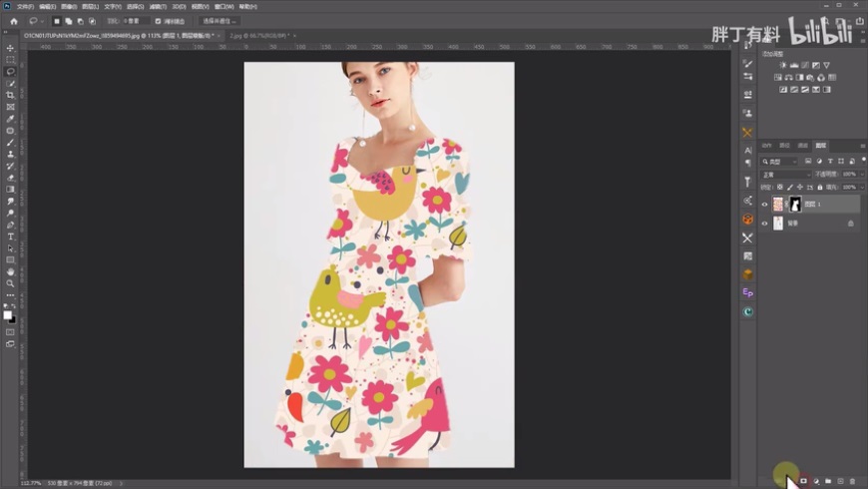
Task: Open the Edit Toolbar three-dots menu
Action: click(x=10, y=295)
